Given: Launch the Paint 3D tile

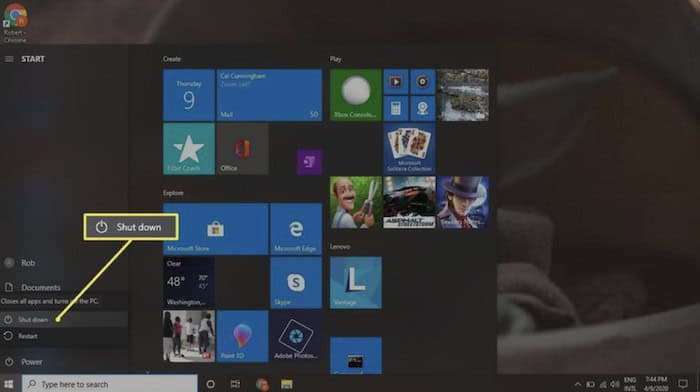Looking at the screenshot, I should pyautogui.click(x=242, y=336).
